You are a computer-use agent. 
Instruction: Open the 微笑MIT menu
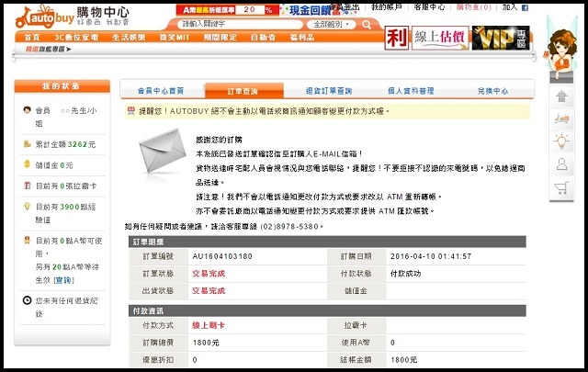click(x=175, y=37)
